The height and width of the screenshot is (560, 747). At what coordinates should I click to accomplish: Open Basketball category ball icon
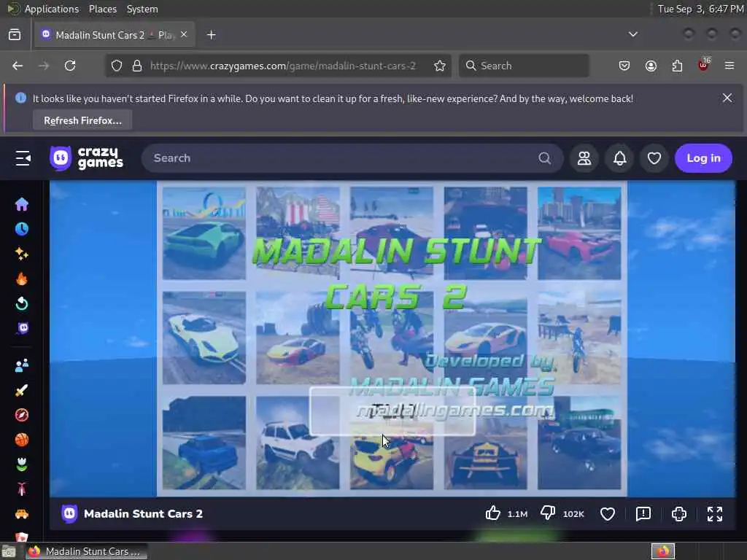pos(21,440)
